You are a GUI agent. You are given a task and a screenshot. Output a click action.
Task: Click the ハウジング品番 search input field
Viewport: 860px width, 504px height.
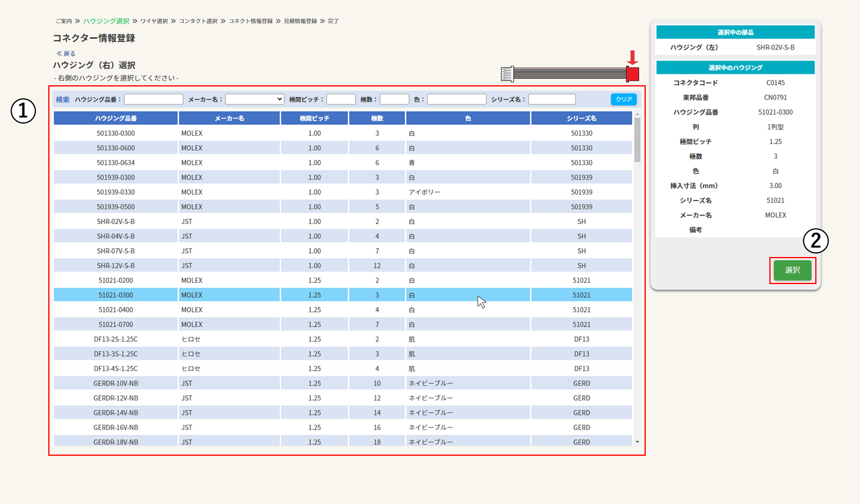154,99
